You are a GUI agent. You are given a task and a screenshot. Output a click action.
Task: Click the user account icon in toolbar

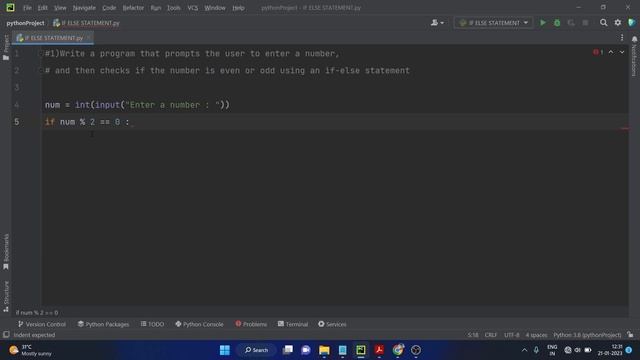click(437, 23)
